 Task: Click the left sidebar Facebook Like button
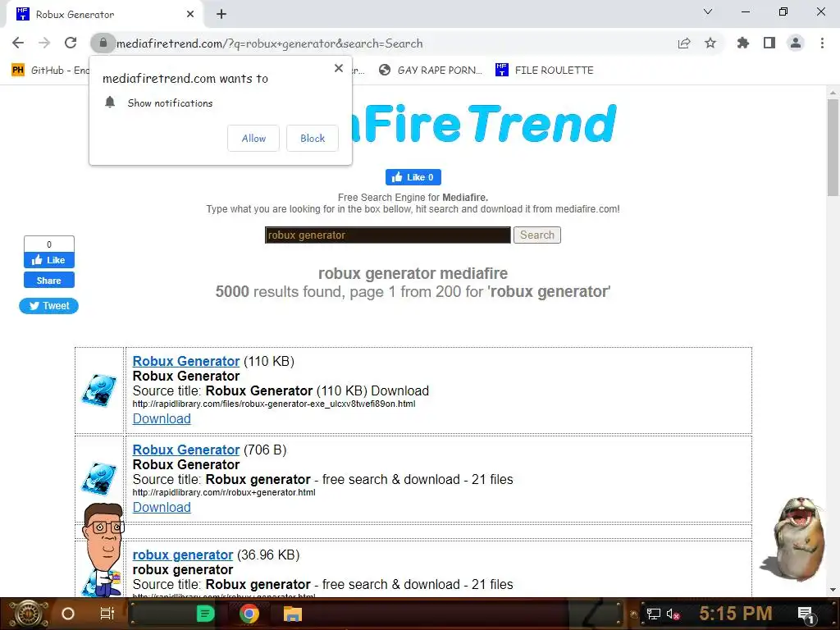tap(48, 260)
